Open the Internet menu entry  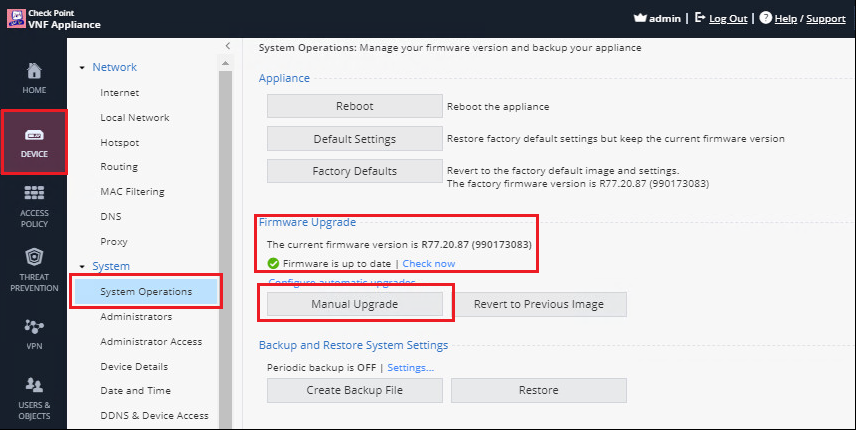pyautogui.click(x=120, y=93)
